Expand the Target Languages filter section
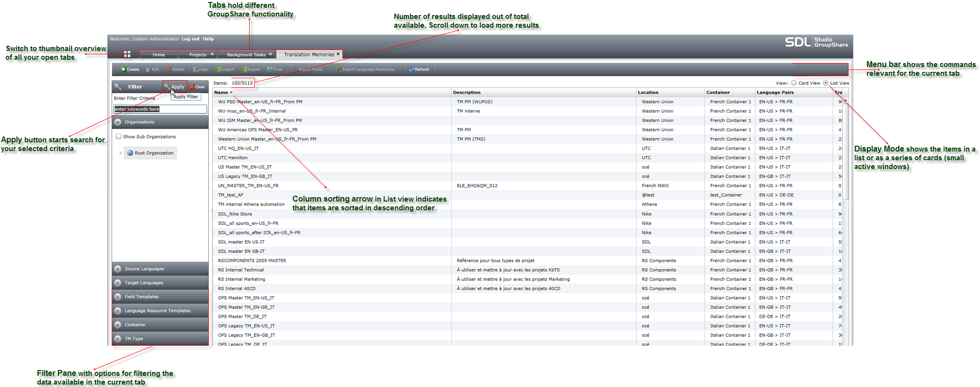Image resolution: width=980 pixels, height=387 pixels. [160, 283]
